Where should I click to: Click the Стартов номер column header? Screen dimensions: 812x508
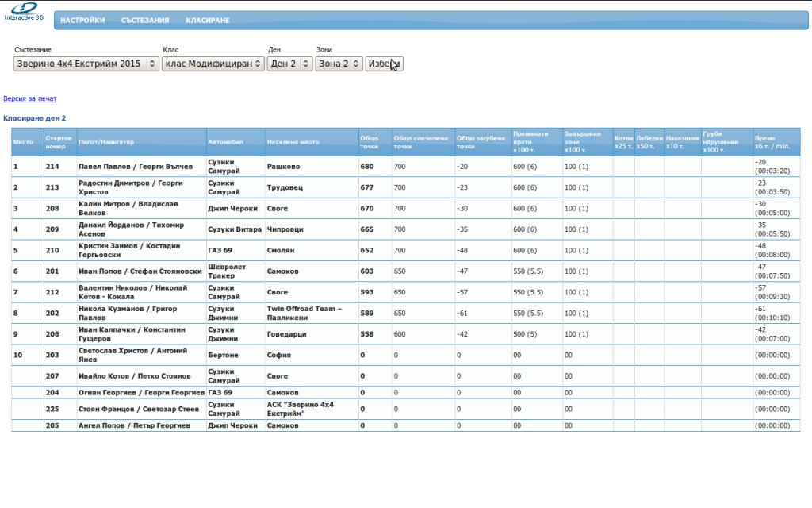tap(59, 142)
